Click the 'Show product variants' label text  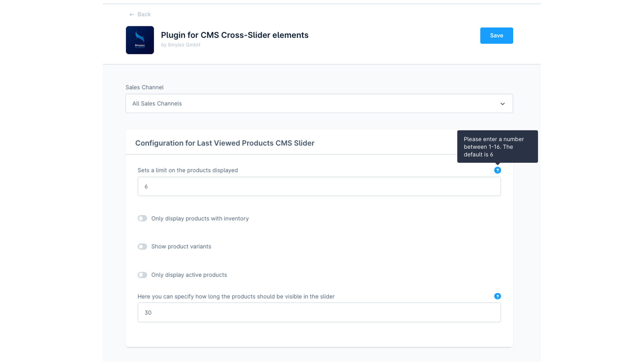[x=181, y=246]
